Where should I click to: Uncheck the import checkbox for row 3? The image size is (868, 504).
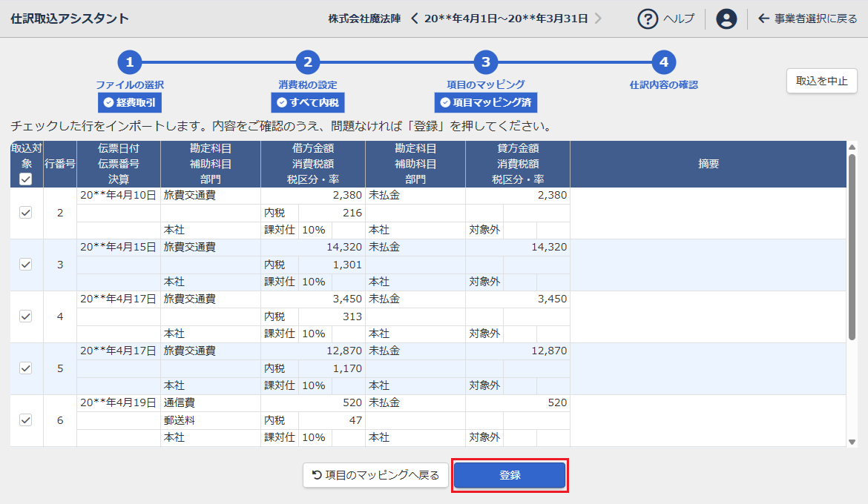[26, 265]
